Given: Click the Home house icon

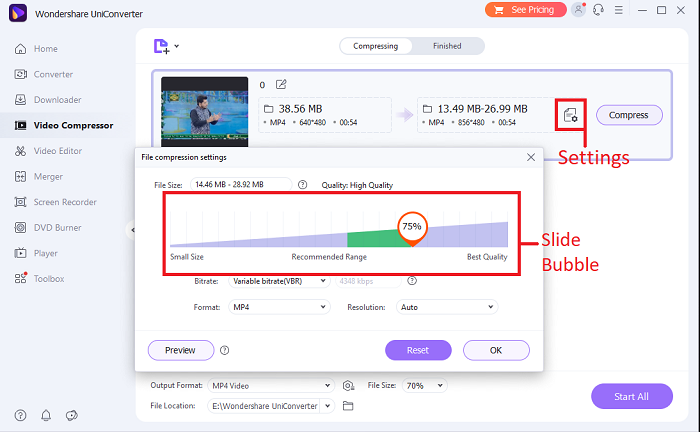Looking at the screenshot, I should coord(21,49).
